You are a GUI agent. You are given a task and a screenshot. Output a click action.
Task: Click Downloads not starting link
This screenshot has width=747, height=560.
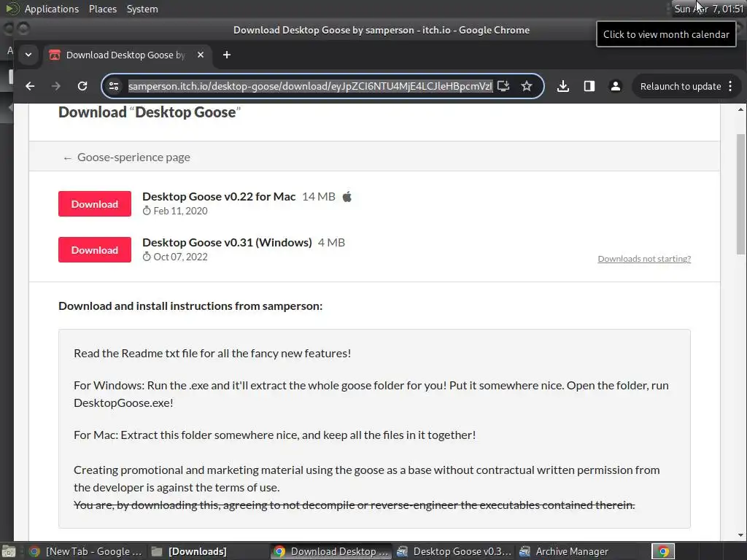(644, 259)
